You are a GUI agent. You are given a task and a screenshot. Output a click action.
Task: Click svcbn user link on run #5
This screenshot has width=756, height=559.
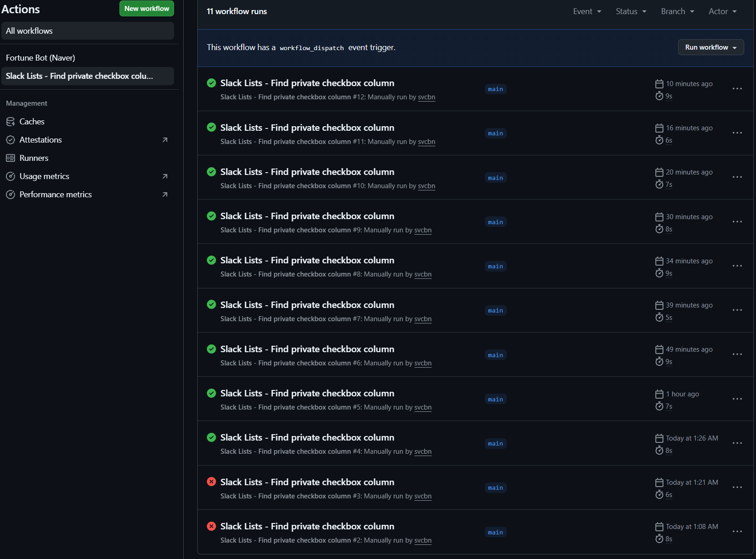pos(423,407)
